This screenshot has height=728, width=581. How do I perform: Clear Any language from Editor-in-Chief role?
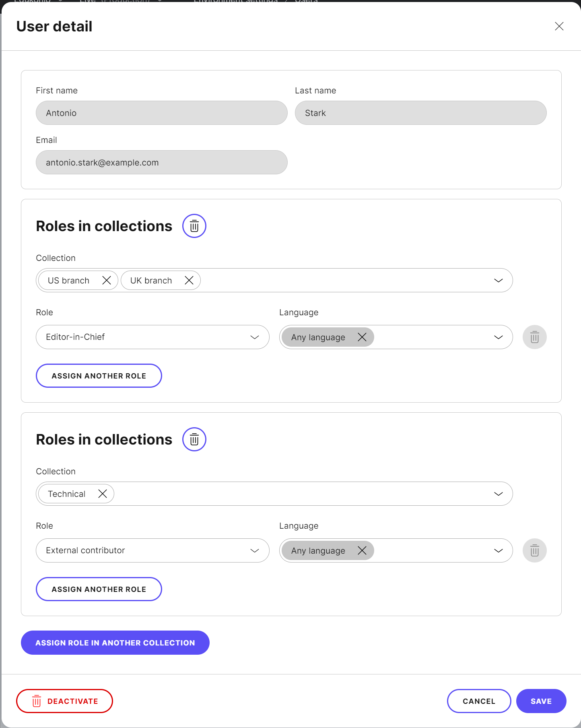[362, 337]
